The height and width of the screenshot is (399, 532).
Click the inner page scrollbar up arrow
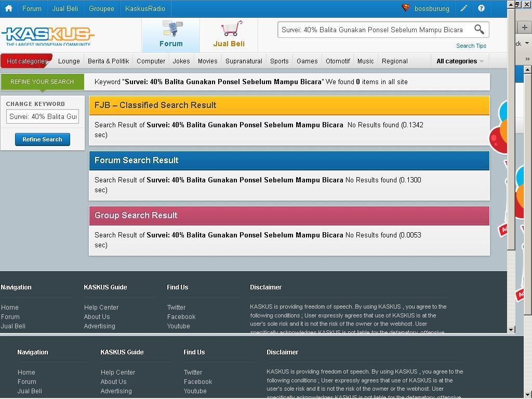[x=511, y=4]
